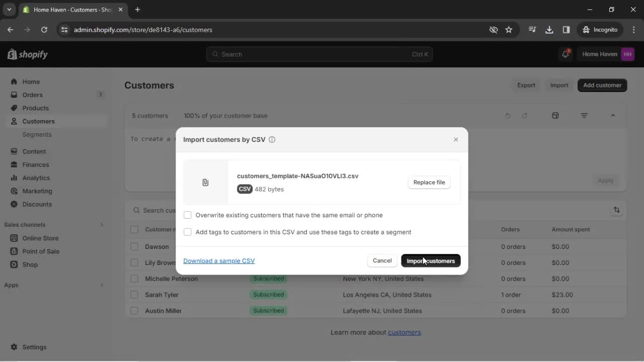
Task: Click Cancel in import dialog
Action: (x=382, y=260)
